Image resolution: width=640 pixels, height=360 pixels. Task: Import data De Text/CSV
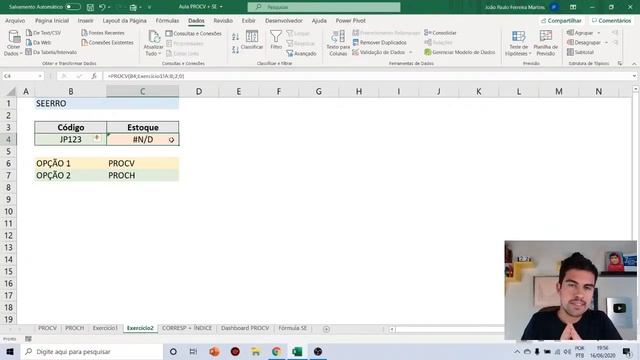[x=43, y=33]
